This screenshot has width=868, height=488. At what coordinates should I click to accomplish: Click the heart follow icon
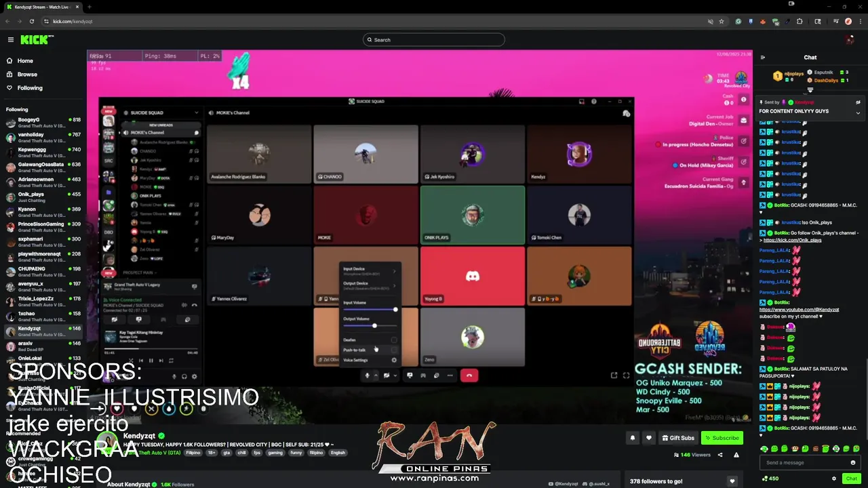click(648, 438)
